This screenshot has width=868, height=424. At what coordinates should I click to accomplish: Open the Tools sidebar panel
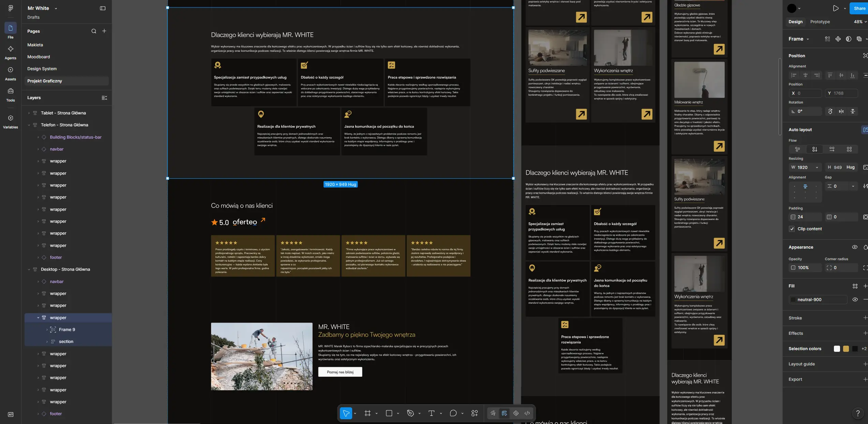11,94
